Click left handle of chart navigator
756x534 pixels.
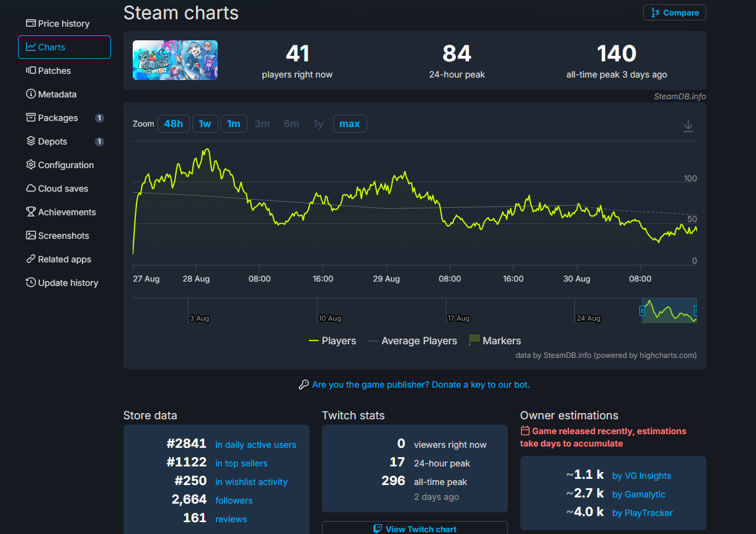click(x=642, y=311)
